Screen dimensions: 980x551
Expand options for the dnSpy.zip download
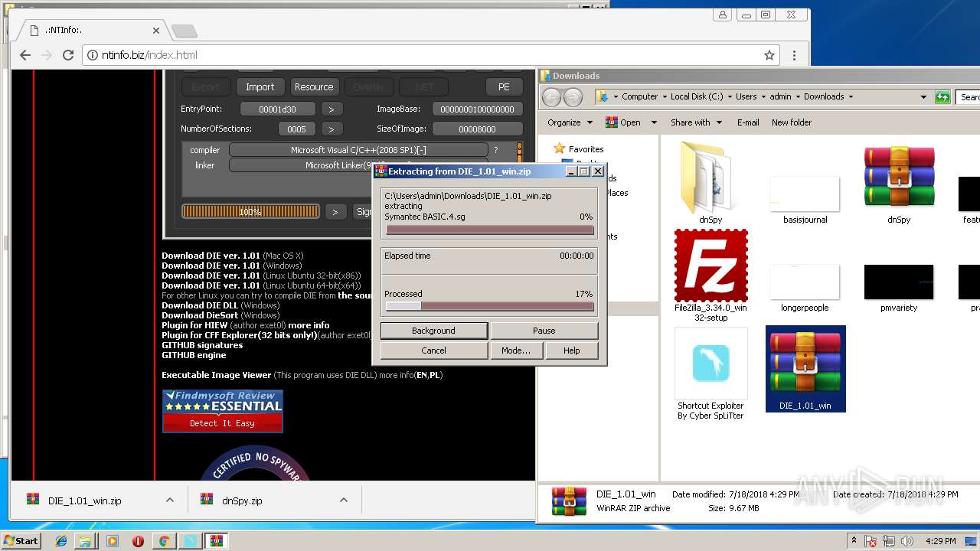(344, 500)
